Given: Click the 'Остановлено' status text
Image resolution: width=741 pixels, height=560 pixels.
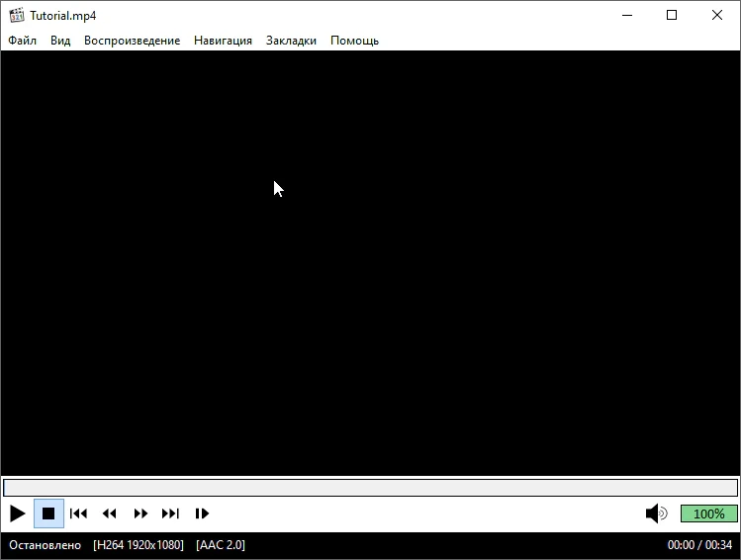Looking at the screenshot, I should point(45,545).
